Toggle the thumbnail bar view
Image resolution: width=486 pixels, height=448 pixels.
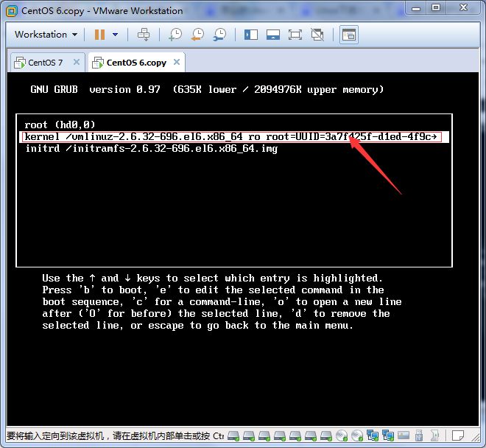[273, 35]
